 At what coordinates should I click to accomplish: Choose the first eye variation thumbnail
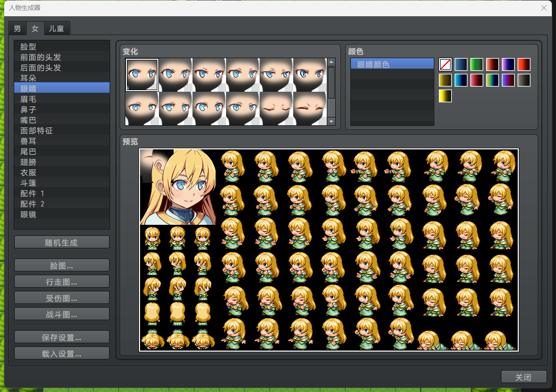142,75
